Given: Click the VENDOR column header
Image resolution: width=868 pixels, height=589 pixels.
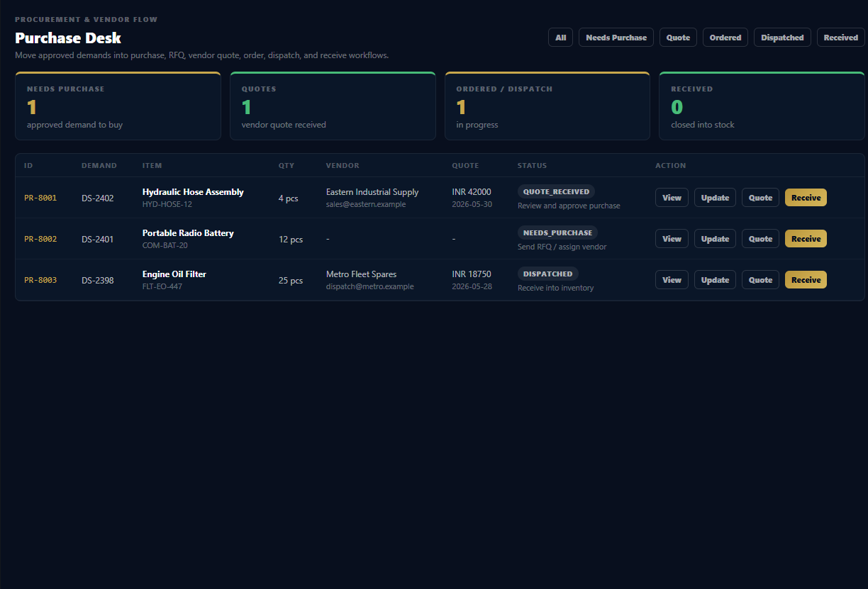Looking at the screenshot, I should [343, 165].
